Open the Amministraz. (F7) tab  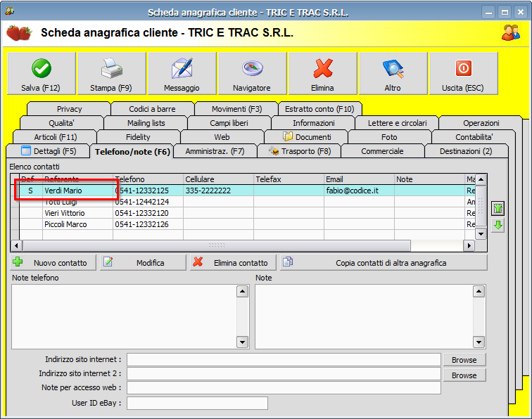coord(215,151)
